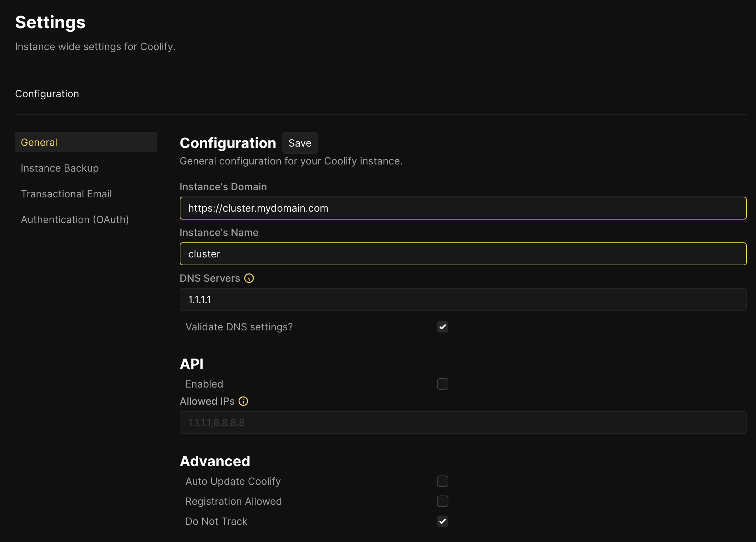Enable Registration Allowed option
This screenshot has height=542, width=756.
(442, 501)
